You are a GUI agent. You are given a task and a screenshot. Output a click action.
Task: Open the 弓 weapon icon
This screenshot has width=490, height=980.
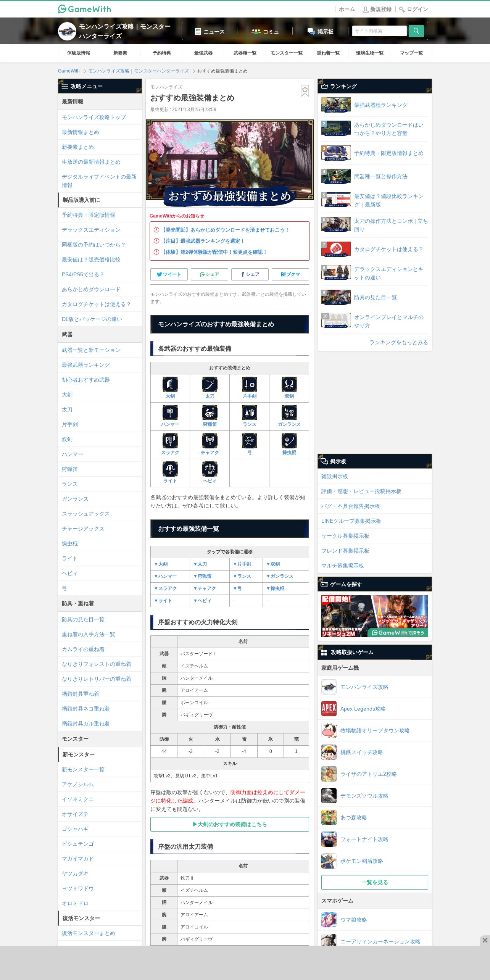pyautogui.click(x=250, y=440)
